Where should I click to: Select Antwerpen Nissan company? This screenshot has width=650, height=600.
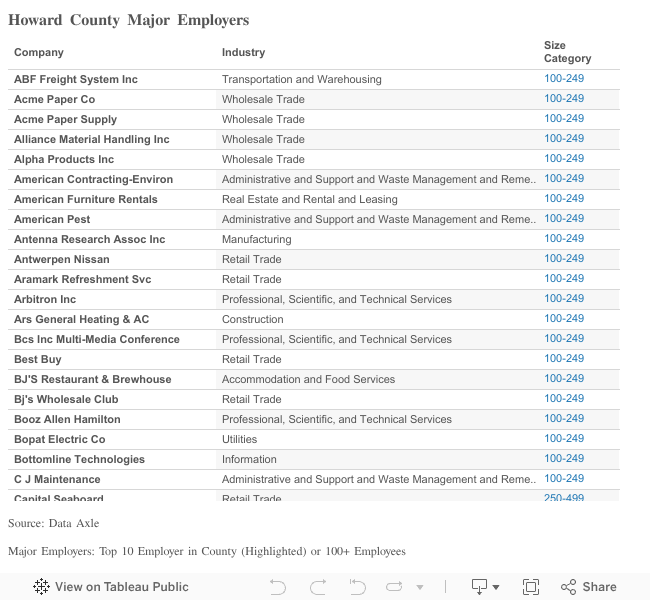[x=62, y=259]
